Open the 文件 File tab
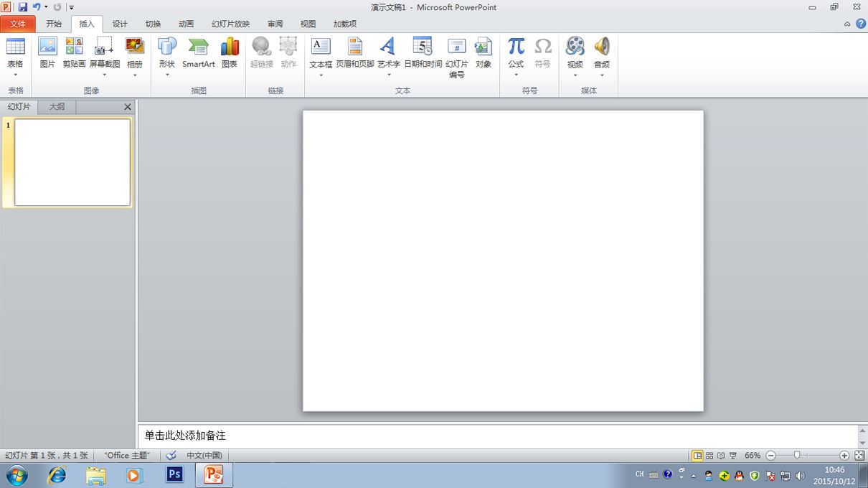This screenshot has width=868, height=488. click(17, 24)
